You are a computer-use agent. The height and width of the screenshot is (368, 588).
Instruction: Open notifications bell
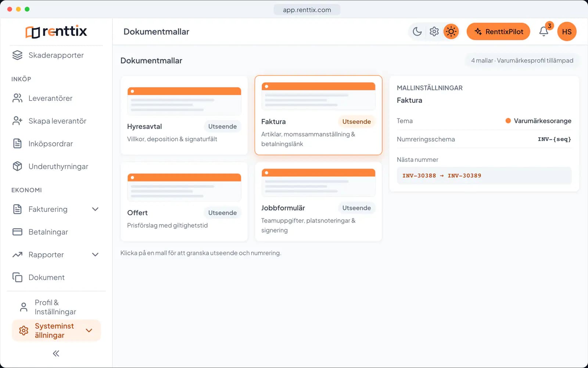pos(544,32)
